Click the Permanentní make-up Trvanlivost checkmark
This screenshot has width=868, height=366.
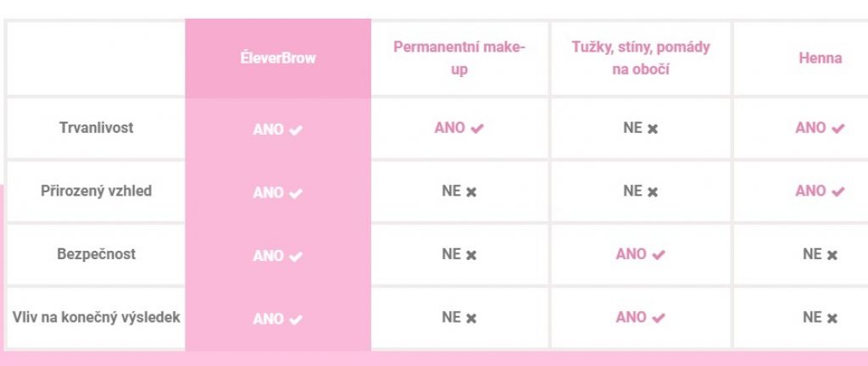click(x=477, y=129)
